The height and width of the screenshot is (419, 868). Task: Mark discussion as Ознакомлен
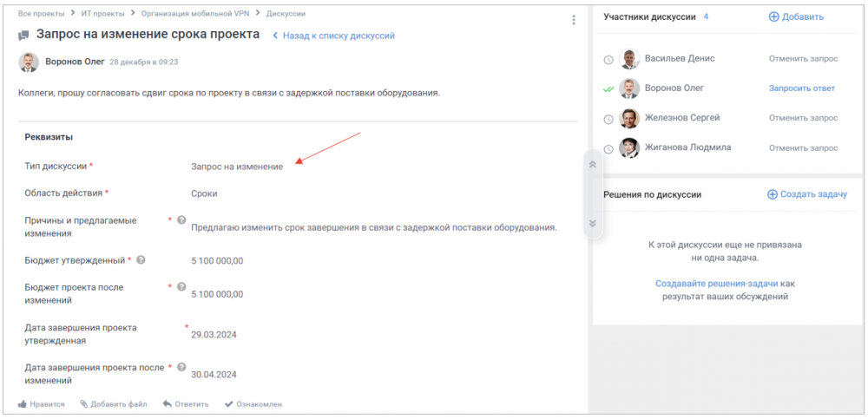[x=253, y=404]
